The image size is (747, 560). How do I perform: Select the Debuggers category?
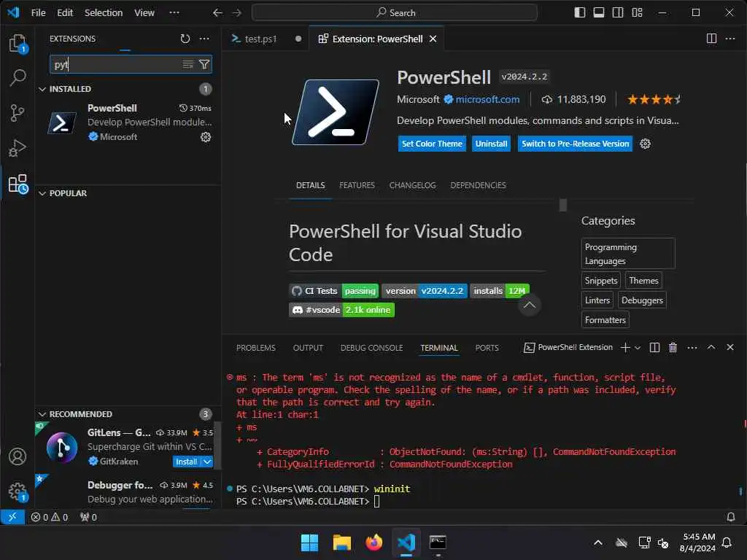[642, 300]
